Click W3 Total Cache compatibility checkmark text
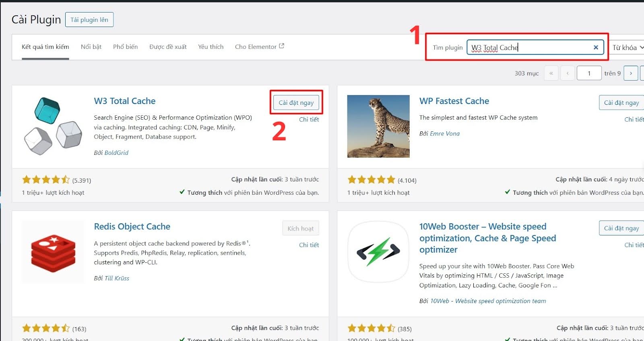Image resolution: width=644 pixels, height=341 pixels. click(x=249, y=192)
